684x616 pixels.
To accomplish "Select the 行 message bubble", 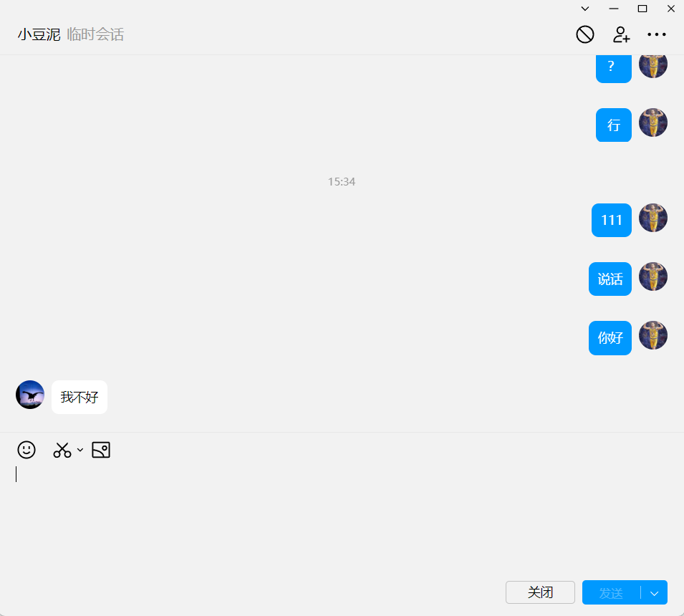I will pyautogui.click(x=614, y=125).
